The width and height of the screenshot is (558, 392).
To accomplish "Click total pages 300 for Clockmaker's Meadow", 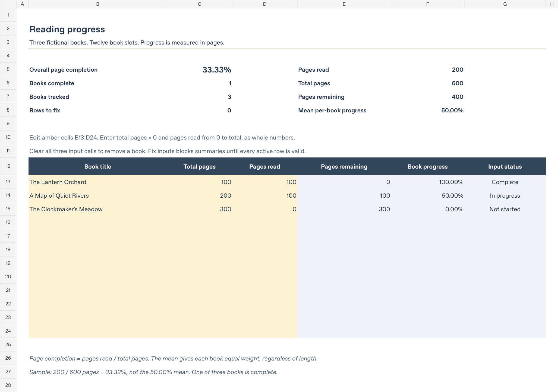I will 200,209.
